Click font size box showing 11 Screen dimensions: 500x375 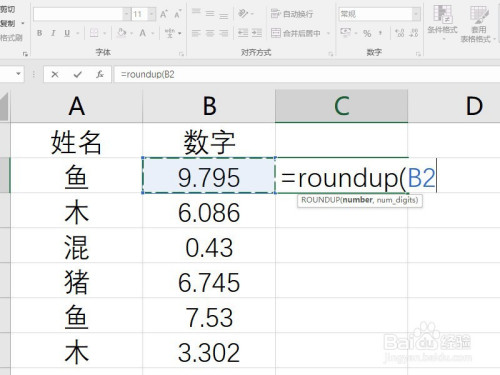140,14
